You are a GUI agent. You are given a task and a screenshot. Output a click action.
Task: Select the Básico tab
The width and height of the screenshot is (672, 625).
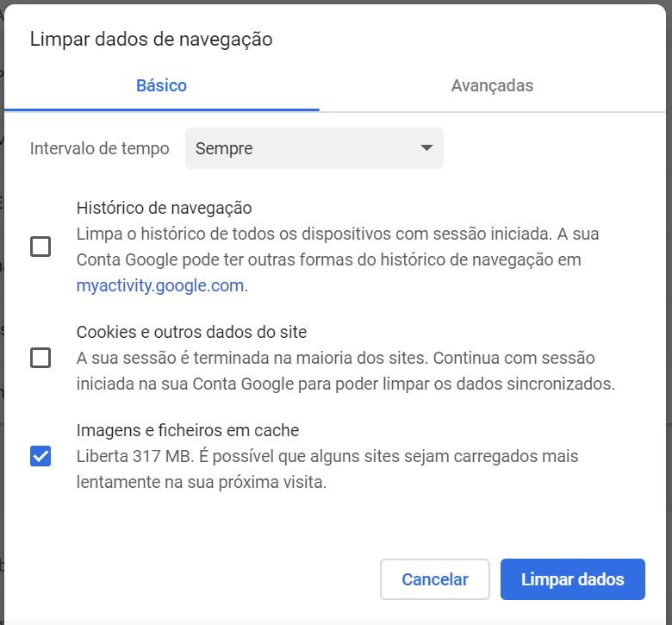162,85
